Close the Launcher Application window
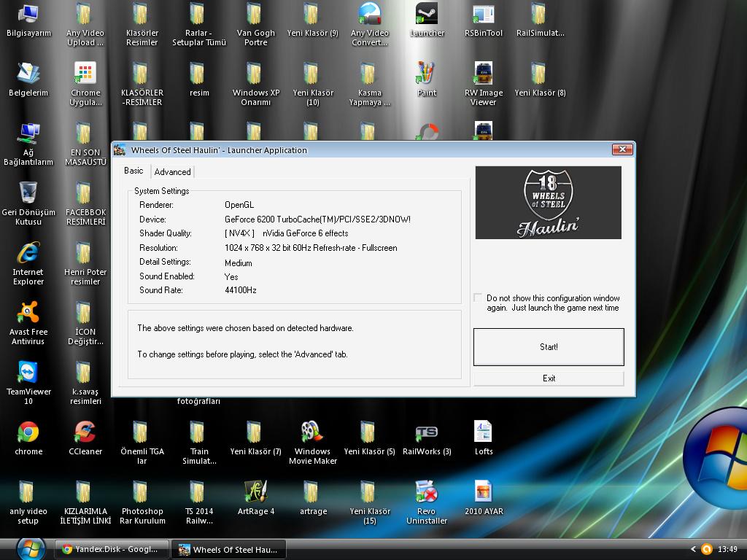The width and height of the screenshot is (747, 560). [x=622, y=149]
